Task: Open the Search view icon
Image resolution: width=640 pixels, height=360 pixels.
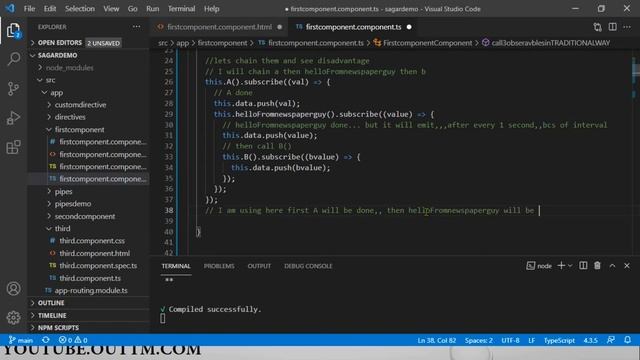Action: [13, 59]
